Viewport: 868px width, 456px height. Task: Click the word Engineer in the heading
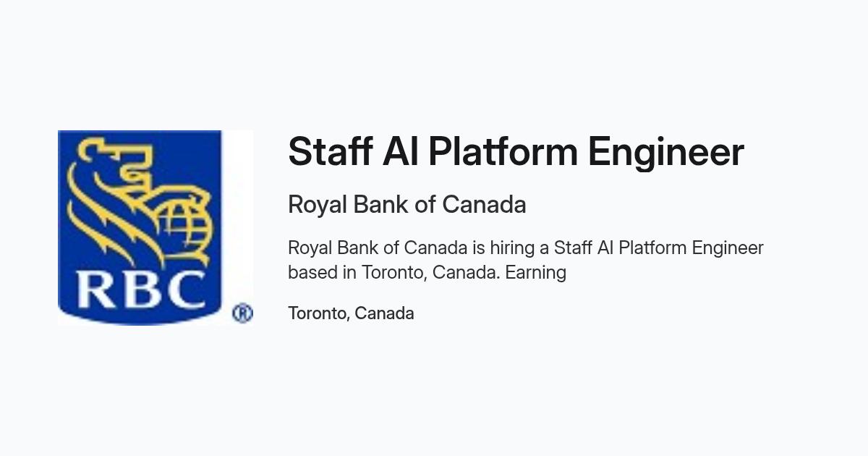(x=665, y=153)
